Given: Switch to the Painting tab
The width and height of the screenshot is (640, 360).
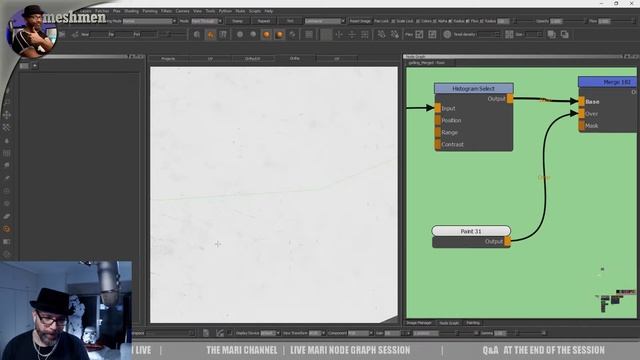Looking at the screenshot, I should tap(473, 323).
